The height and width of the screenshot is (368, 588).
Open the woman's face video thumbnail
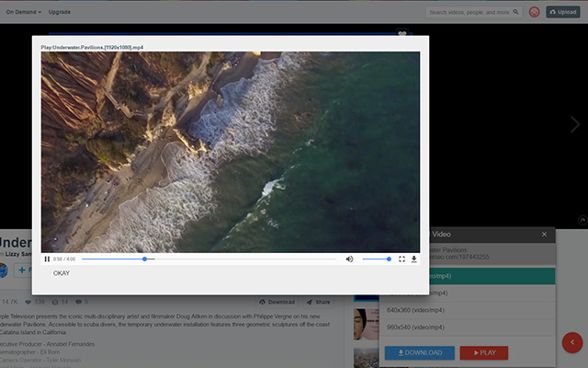point(367,325)
